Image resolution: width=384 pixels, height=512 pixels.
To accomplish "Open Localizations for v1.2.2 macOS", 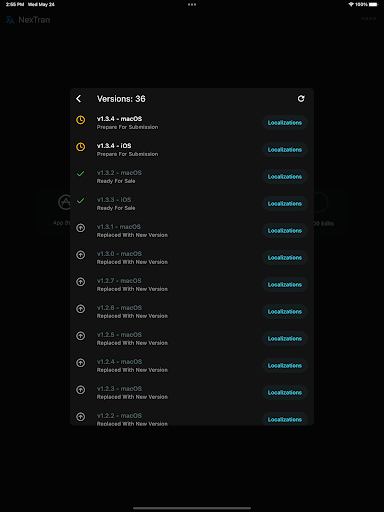I will click(285, 419).
